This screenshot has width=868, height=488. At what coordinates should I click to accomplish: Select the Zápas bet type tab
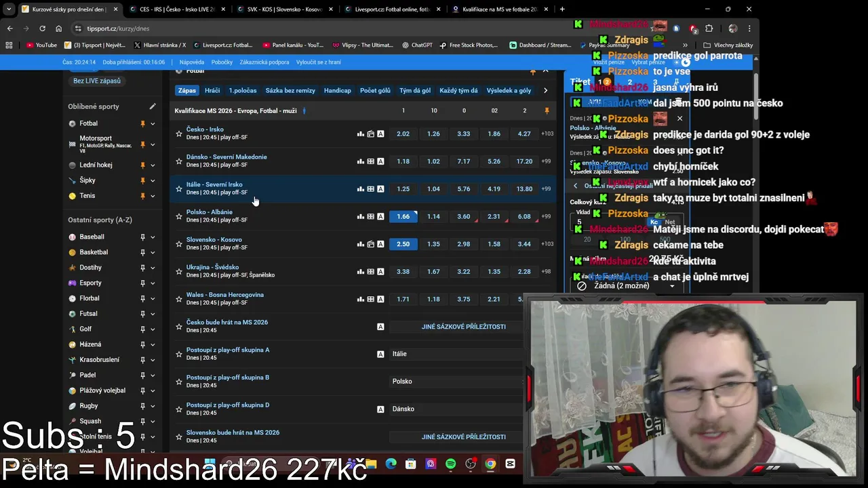pos(187,90)
